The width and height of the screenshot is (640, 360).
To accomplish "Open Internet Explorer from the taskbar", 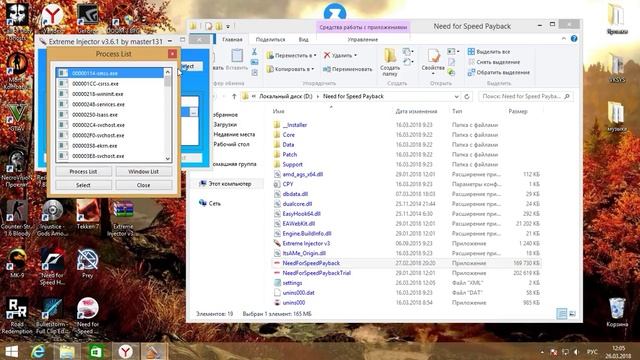I will coord(38,352).
